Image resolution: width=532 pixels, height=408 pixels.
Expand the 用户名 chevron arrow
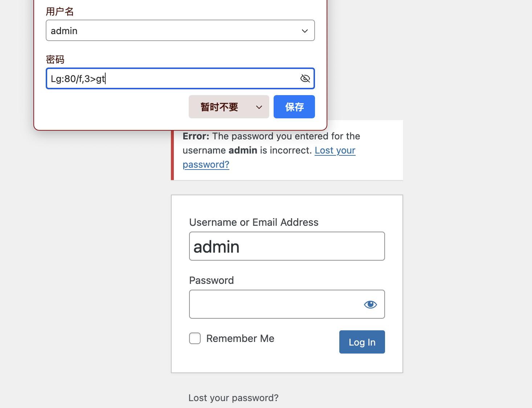[x=305, y=31]
